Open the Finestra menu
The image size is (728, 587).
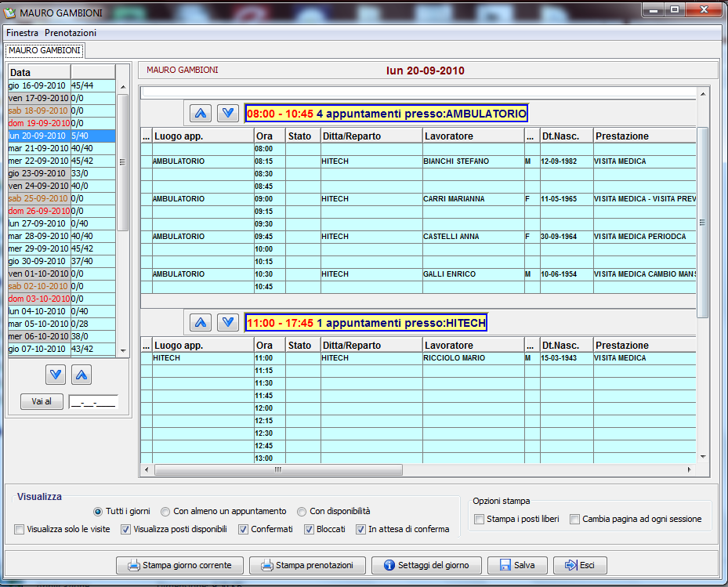pyautogui.click(x=22, y=33)
